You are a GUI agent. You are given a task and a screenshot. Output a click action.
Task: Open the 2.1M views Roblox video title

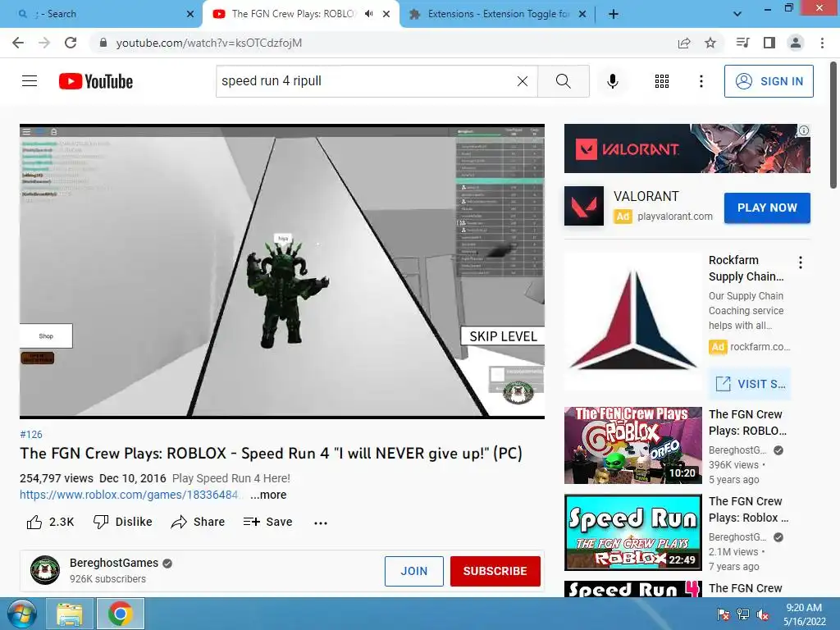tap(748, 509)
